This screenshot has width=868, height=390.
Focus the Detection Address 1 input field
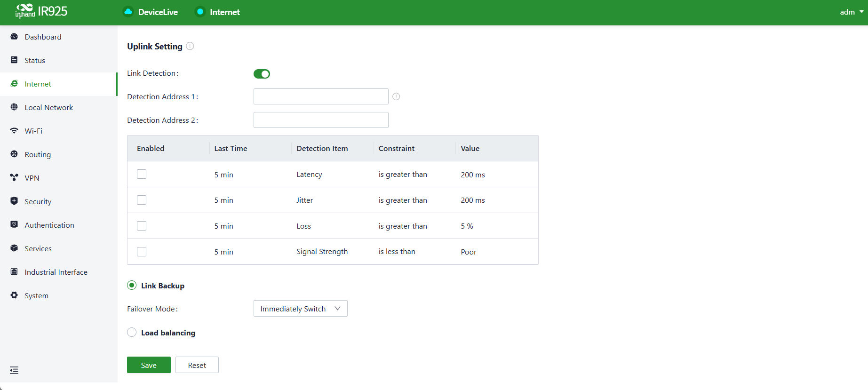(x=321, y=96)
